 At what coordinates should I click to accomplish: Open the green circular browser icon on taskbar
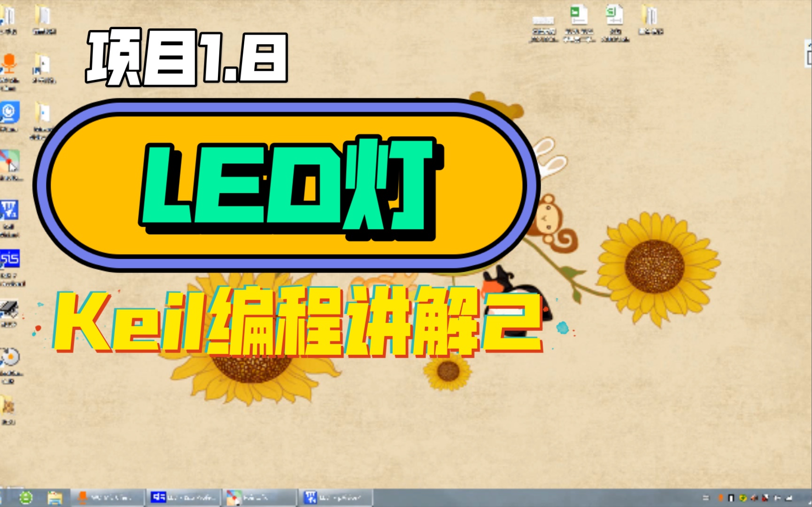click(x=26, y=497)
